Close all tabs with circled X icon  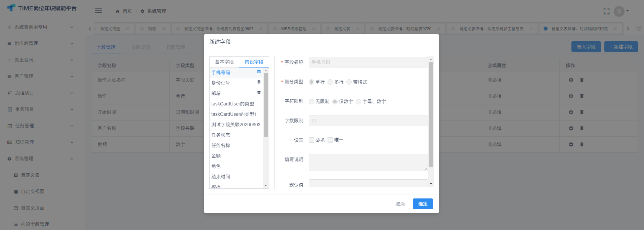[x=639, y=29]
